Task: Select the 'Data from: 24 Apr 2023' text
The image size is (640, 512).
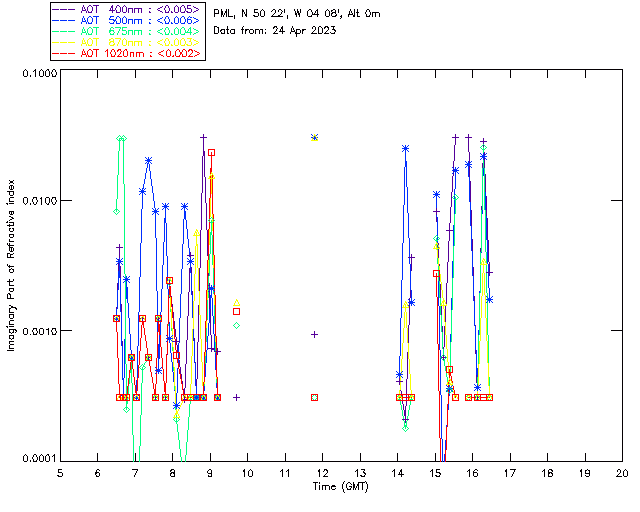Action: pos(277,30)
